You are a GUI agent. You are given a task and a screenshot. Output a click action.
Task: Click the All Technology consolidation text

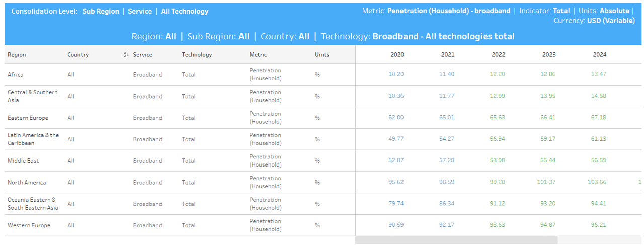coord(185,11)
